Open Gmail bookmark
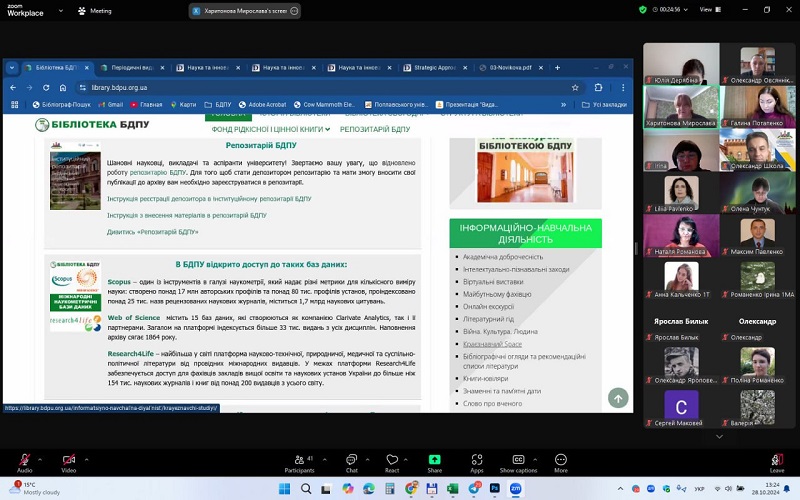 [x=111, y=105]
